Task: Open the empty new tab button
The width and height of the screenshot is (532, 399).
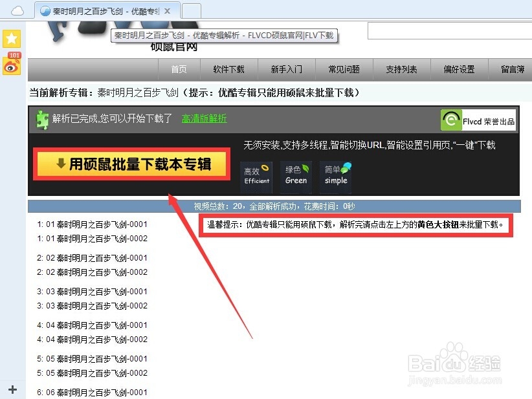Action: 192,11
